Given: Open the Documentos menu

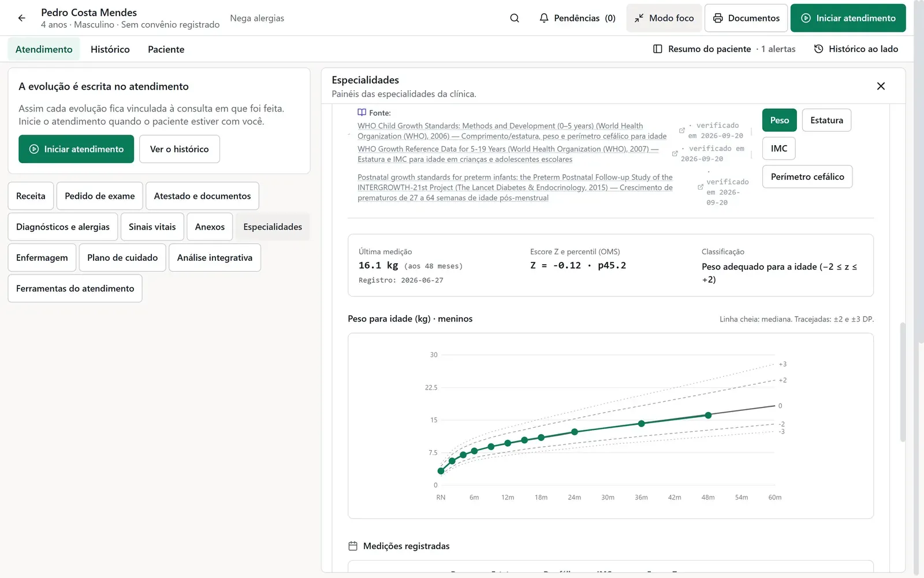Looking at the screenshot, I should coord(746,18).
